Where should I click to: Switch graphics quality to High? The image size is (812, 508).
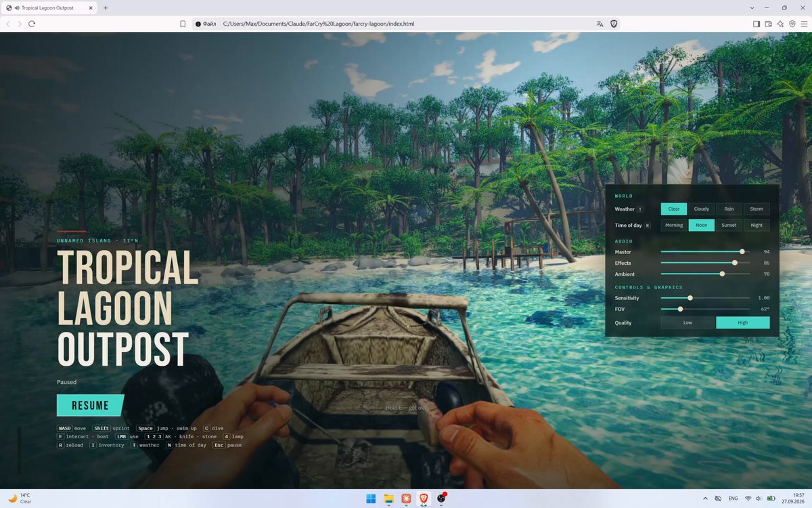tap(743, 322)
